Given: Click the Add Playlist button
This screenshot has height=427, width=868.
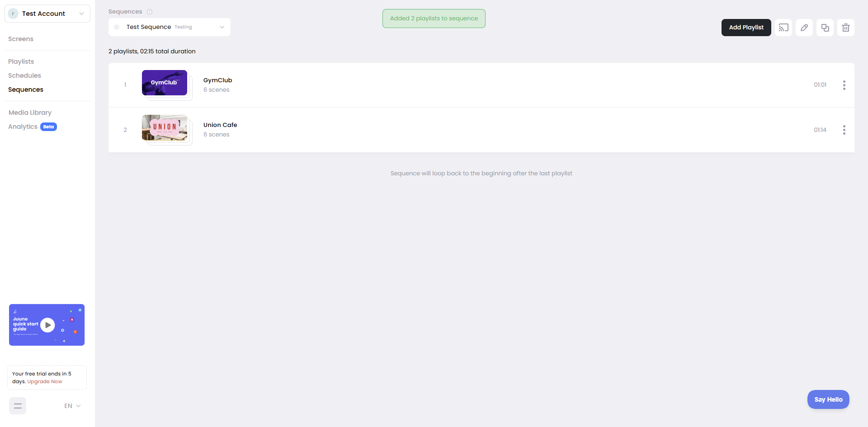Looking at the screenshot, I should pyautogui.click(x=746, y=28).
